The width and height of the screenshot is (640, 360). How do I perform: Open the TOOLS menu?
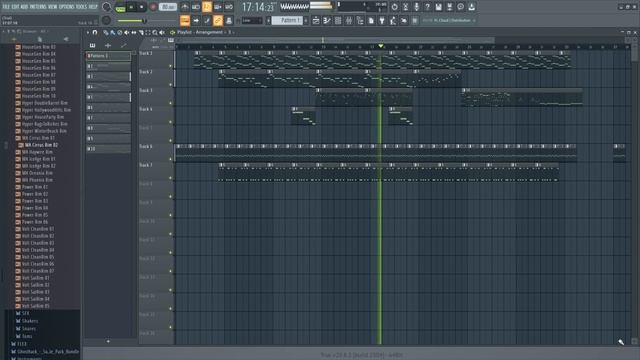(x=81, y=7)
